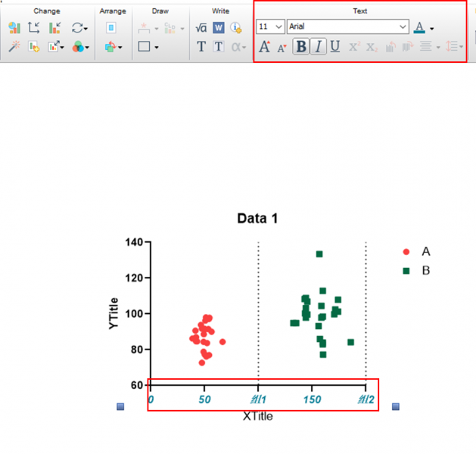The width and height of the screenshot is (476, 454).
Task: Click the text alignment lines icon
Action: pos(425,47)
